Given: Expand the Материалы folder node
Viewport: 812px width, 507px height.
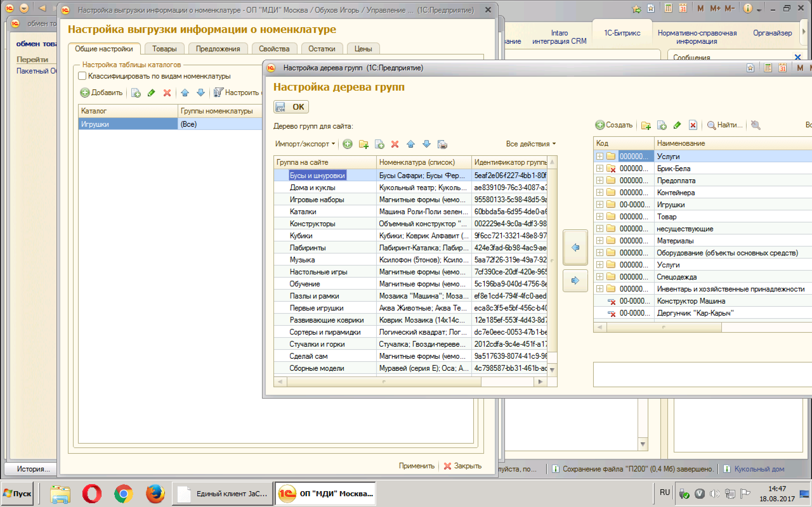Looking at the screenshot, I should pos(599,241).
